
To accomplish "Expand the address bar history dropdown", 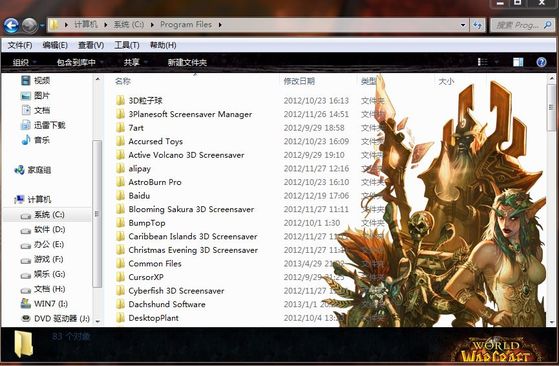I will coord(463,25).
